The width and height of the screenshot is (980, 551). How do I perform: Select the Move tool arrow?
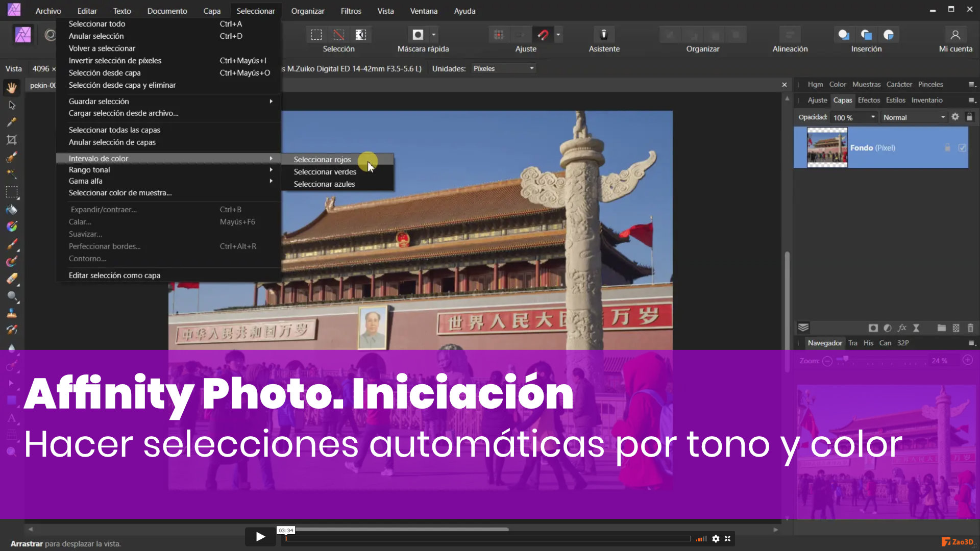pos(12,105)
